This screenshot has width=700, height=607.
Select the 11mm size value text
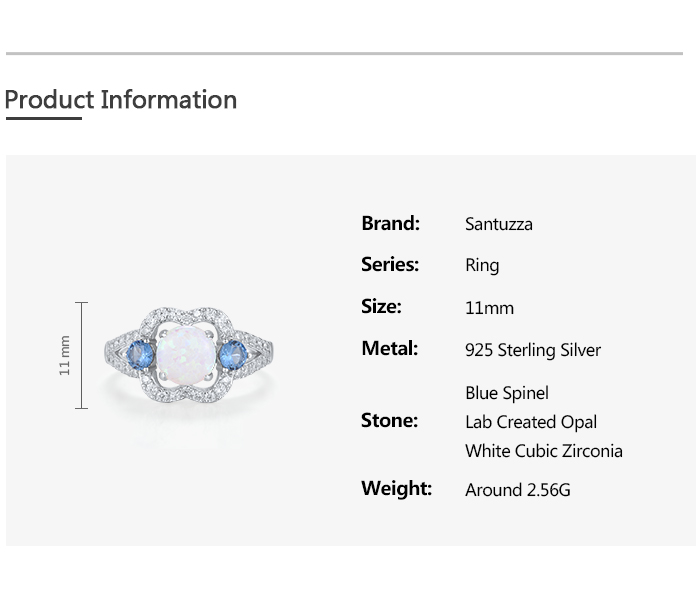click(x=489, y=308)
